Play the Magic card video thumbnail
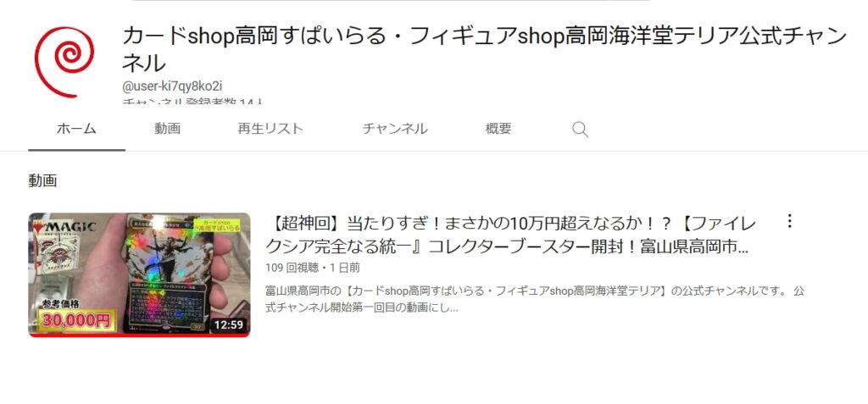The height and width of the screenshot is (404, 868). [139, 274]
